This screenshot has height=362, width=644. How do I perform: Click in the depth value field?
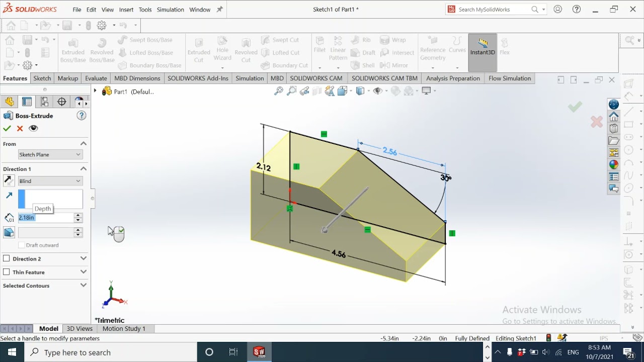(x=45, y=218)
